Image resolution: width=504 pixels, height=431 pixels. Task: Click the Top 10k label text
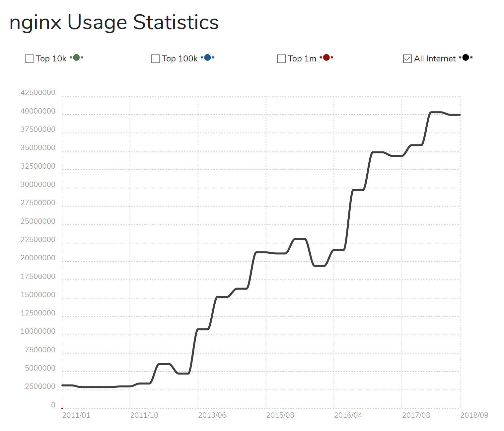(x=51, y=59)
